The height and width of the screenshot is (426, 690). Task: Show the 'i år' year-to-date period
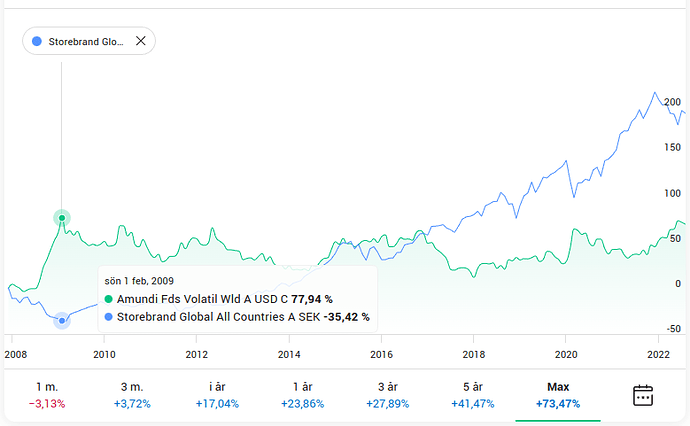click(x=219, y=395)
